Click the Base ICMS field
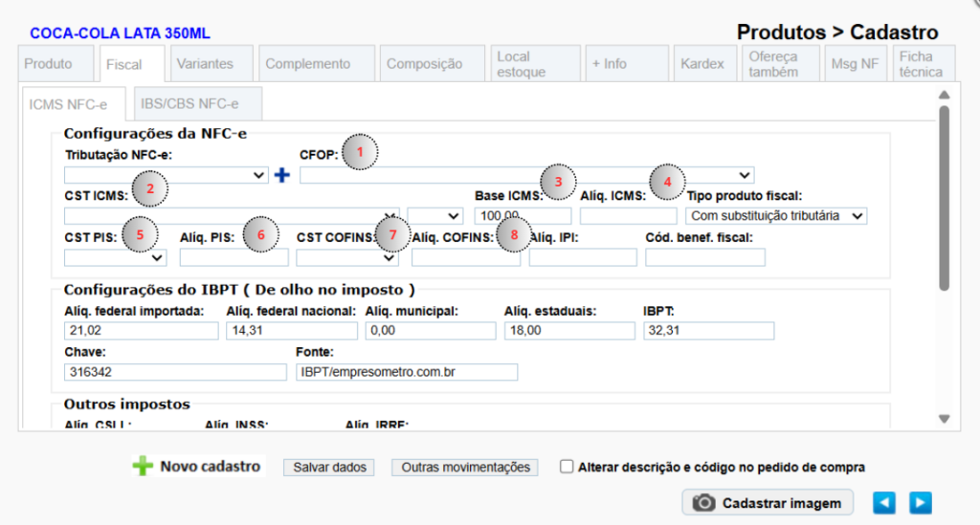The image size is (980, 525). click(523, 216)
